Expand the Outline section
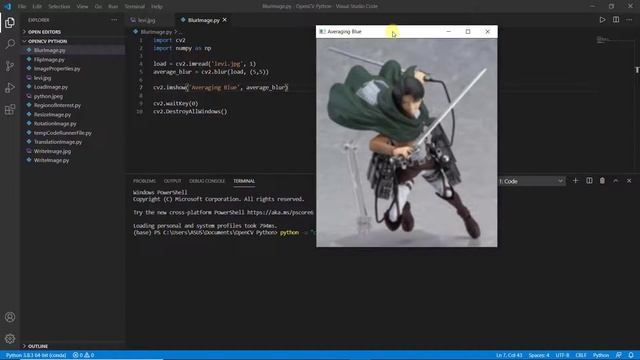640x360 pixels. point(38,346)
